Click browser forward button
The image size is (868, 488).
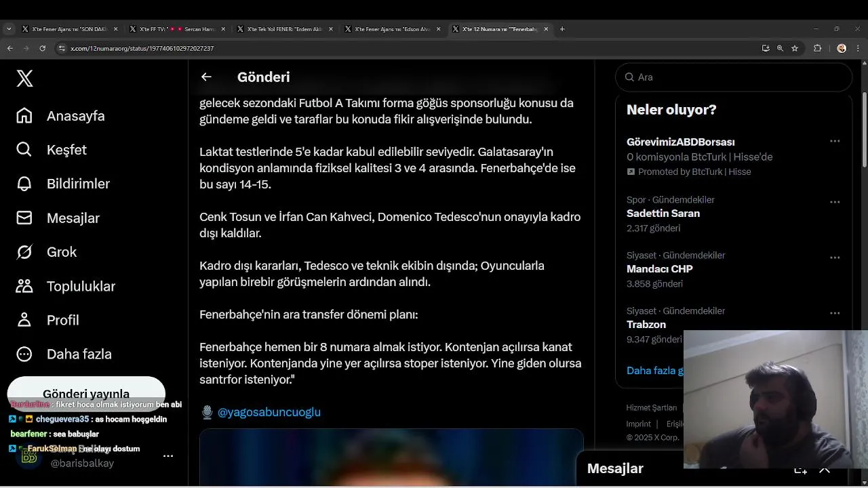click(26, 48)
